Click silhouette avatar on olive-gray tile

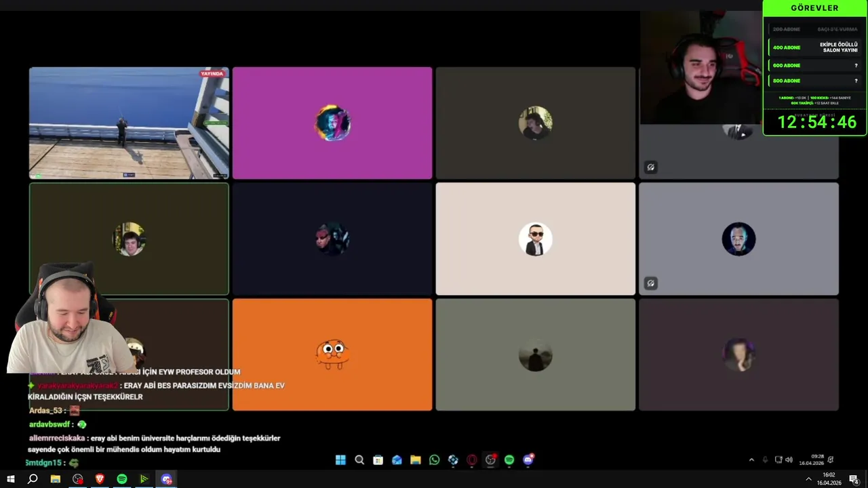pos(536,354)
